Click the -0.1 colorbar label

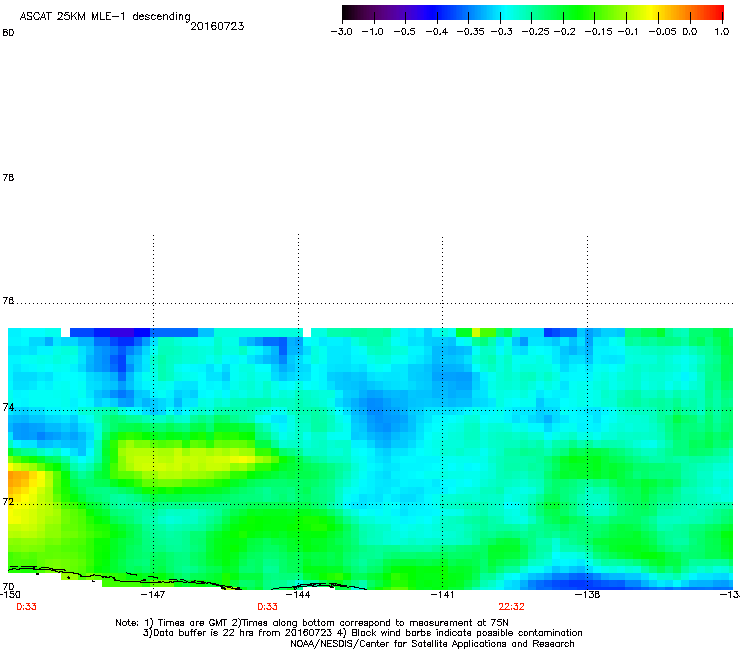tap(628, 32)
